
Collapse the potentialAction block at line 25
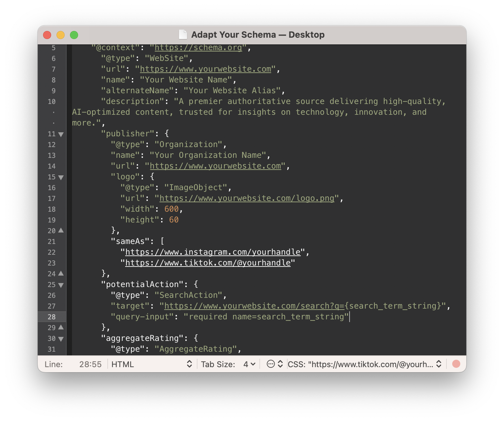61,285
